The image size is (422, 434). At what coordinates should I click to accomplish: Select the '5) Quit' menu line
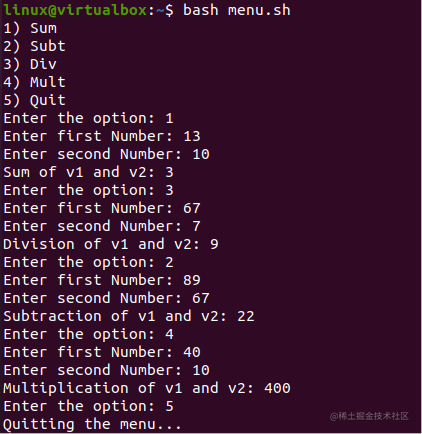click(x=34, y=100)
